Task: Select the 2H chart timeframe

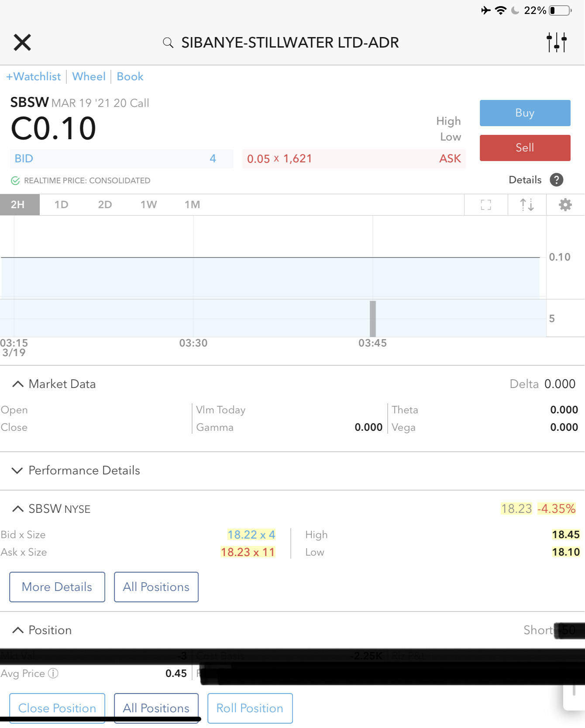Action: pyautogui.click(x=18, y=205)
